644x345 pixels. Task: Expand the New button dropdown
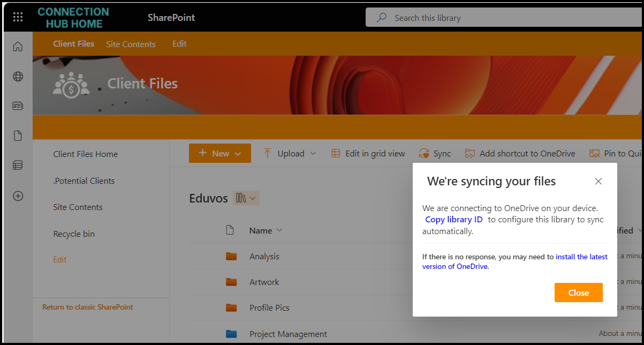(220, 154)
